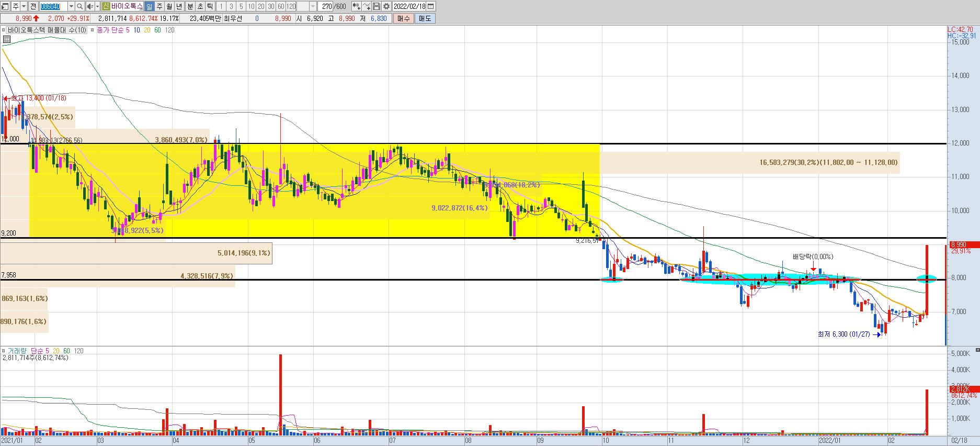Click the stock code input field 086040

[x=53, y=6]
